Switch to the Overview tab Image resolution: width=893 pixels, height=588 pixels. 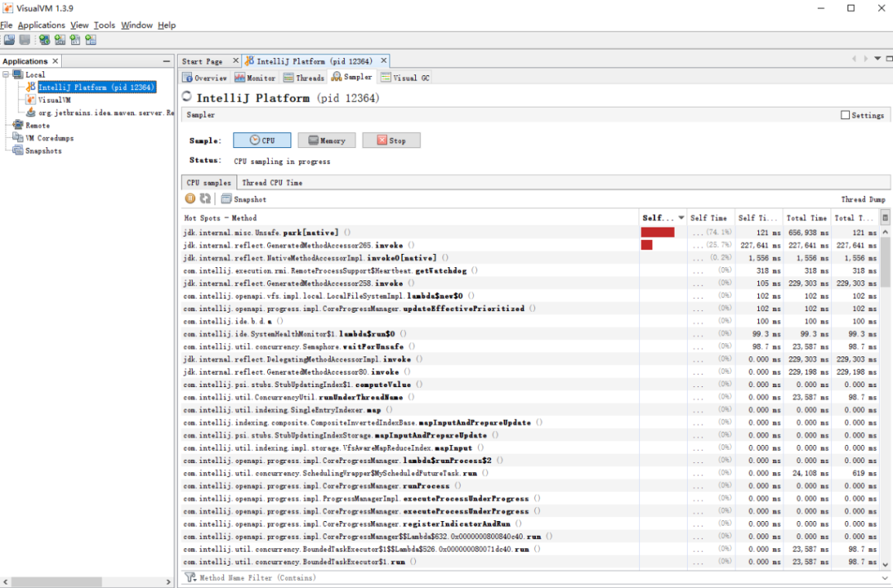pyautogui.click(x=205, y=78)
